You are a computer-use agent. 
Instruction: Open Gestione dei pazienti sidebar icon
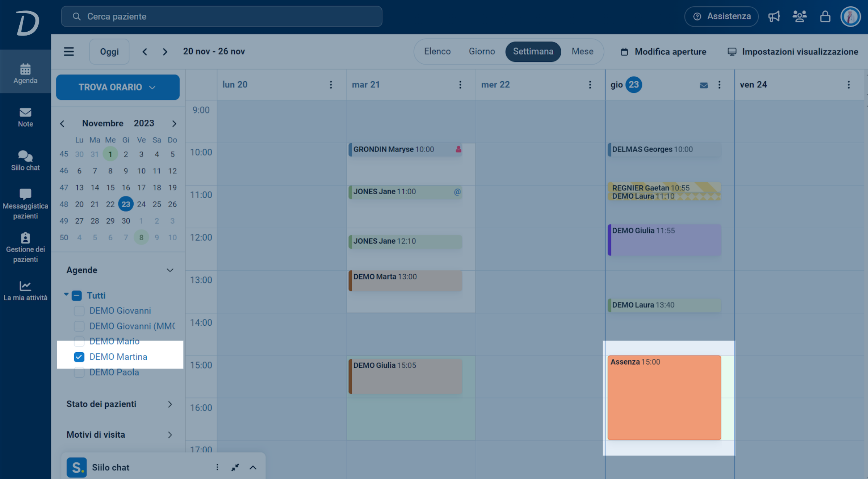tap(25, 248)
